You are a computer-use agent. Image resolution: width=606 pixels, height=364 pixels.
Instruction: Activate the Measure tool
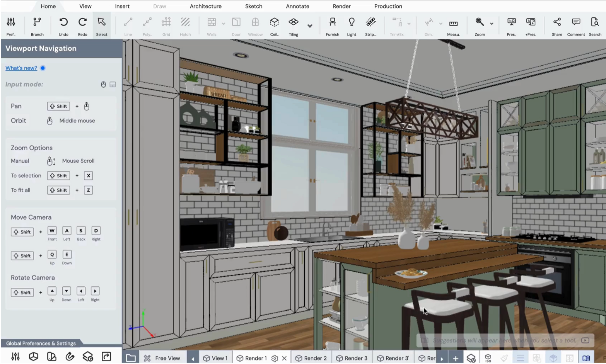point(453,26)
